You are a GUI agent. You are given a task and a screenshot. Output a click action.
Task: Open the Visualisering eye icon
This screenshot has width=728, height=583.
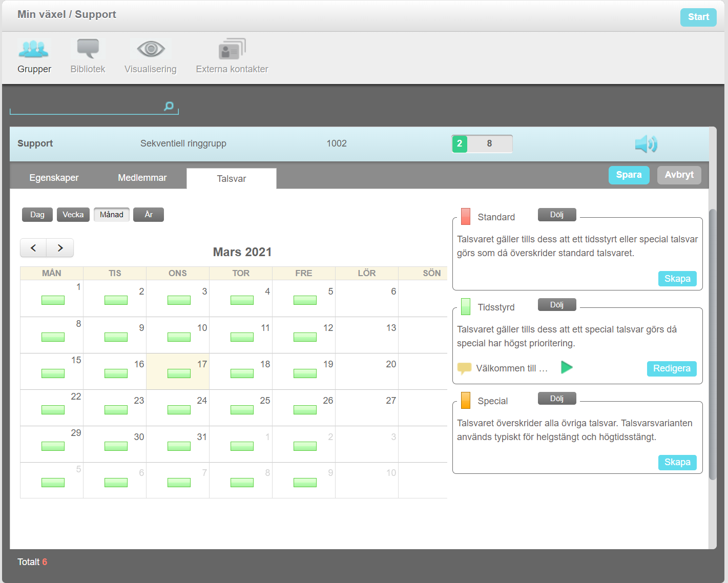[151, 49]
